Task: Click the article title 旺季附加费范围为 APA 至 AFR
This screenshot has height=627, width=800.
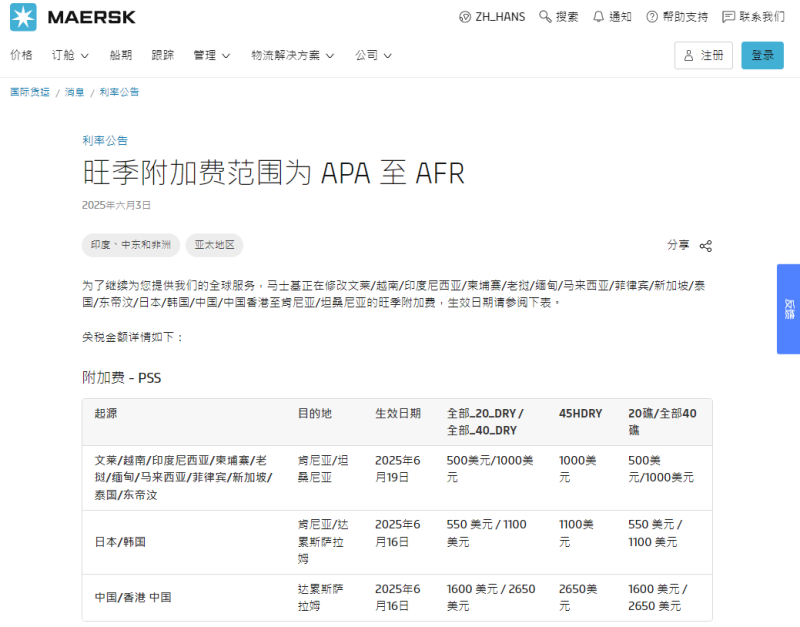Action: pos(273,173)
